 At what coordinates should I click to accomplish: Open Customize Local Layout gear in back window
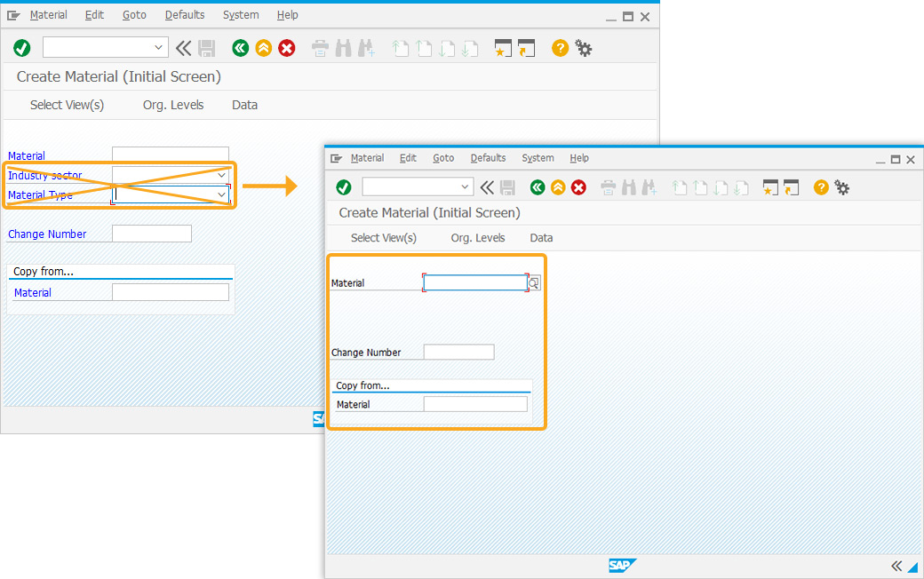[x=584, y=48]
